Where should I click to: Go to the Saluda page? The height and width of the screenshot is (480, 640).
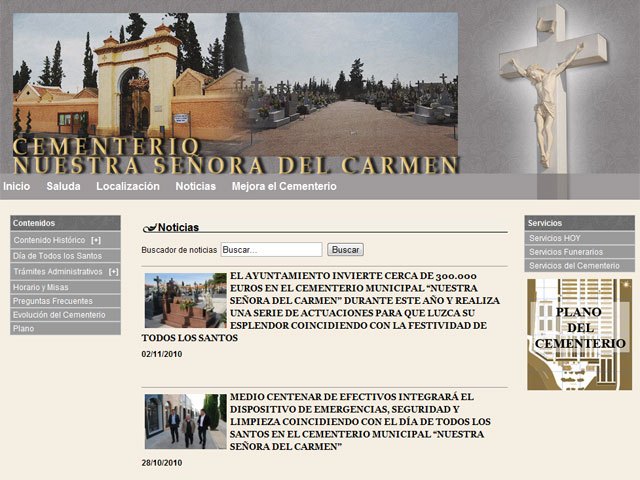coord(63,186)
